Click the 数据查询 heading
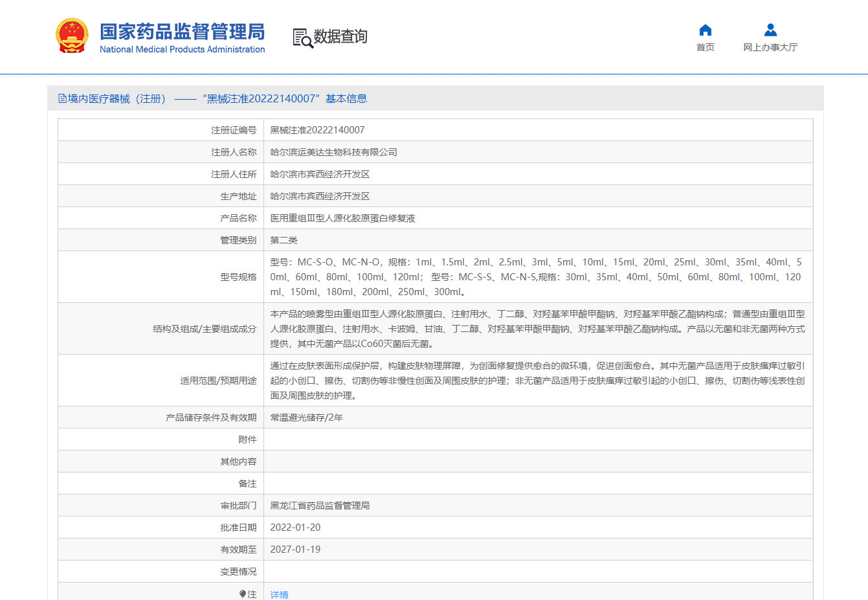 click(340, 37)
